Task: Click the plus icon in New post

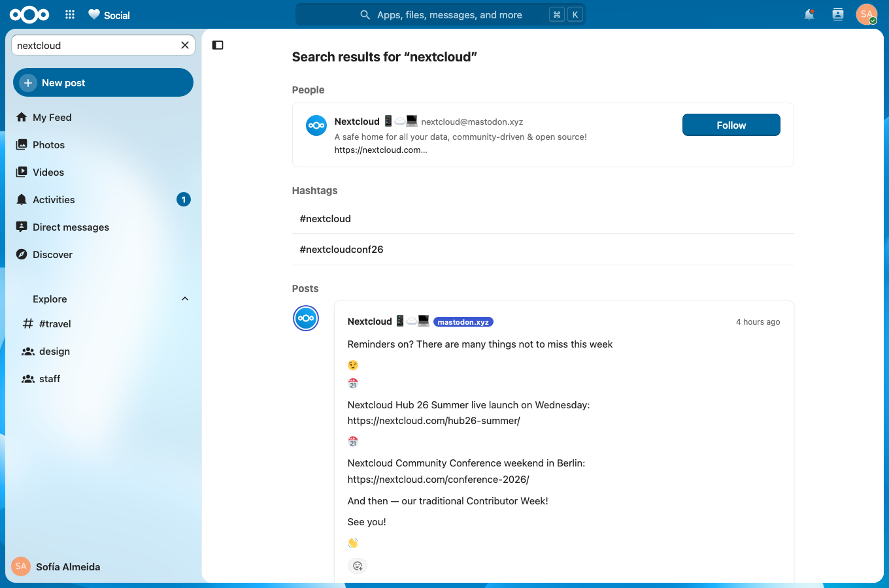Action: coord(28,83)
